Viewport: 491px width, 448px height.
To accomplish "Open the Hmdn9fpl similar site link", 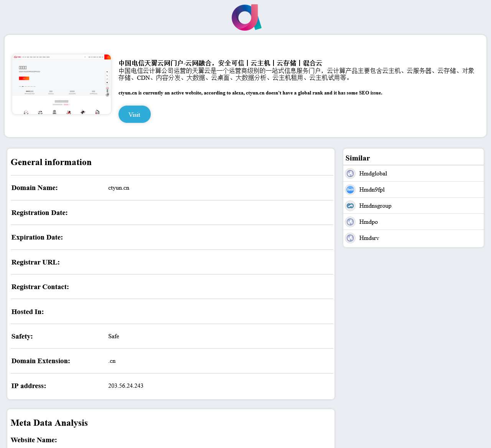I will pos(372,190).
